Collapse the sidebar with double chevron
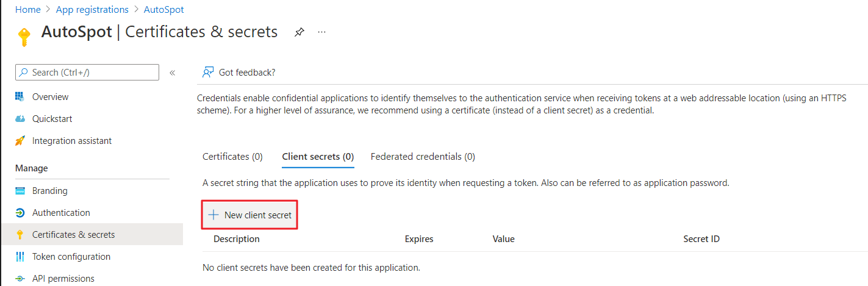Image resolution: width=868 pixels, height=286 pixels. pos(172,73)
